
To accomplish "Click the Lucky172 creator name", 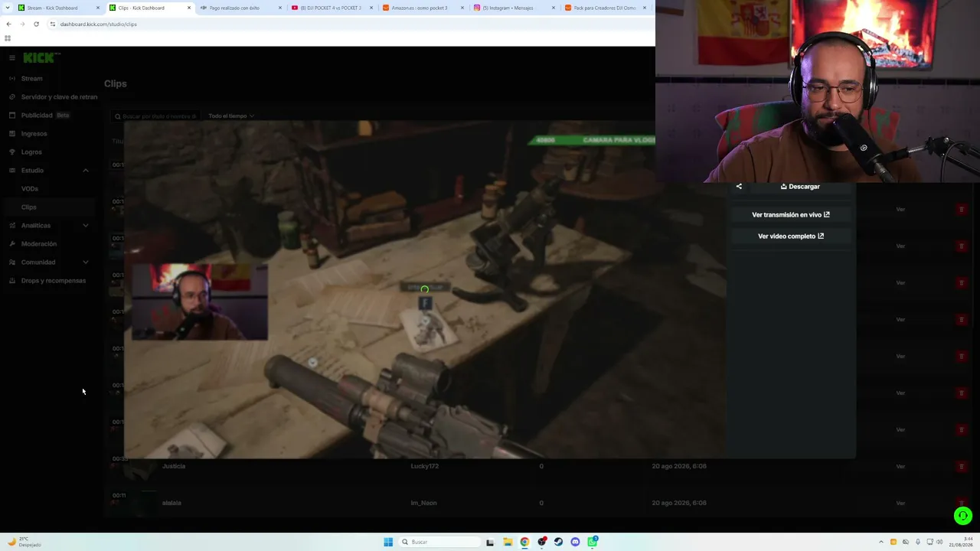I will pos(425,466).
